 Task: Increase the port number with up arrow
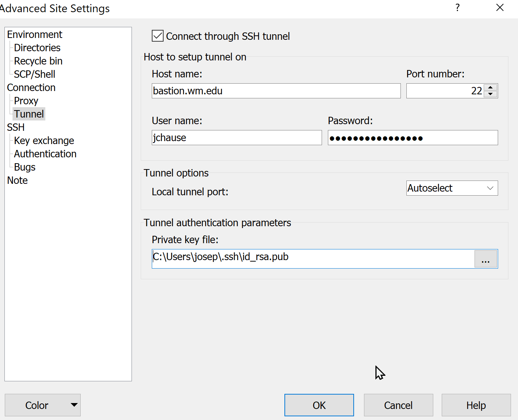[490, 87]
